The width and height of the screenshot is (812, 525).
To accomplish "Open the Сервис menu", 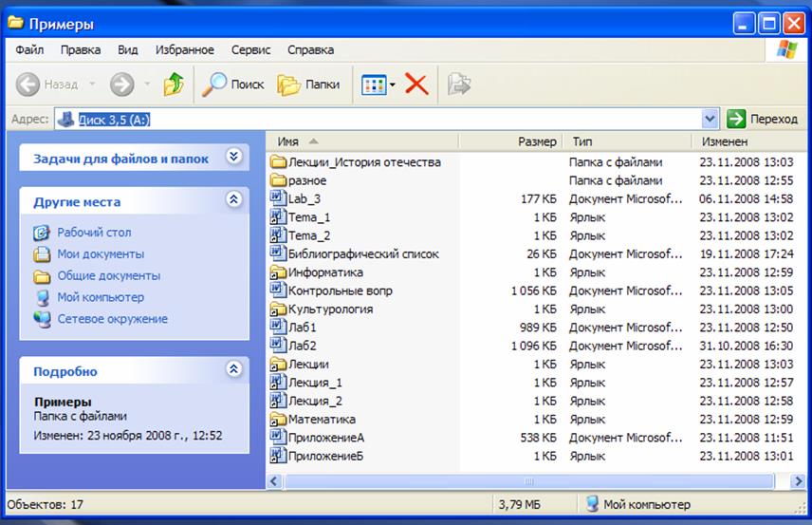I will coord(250,49).
